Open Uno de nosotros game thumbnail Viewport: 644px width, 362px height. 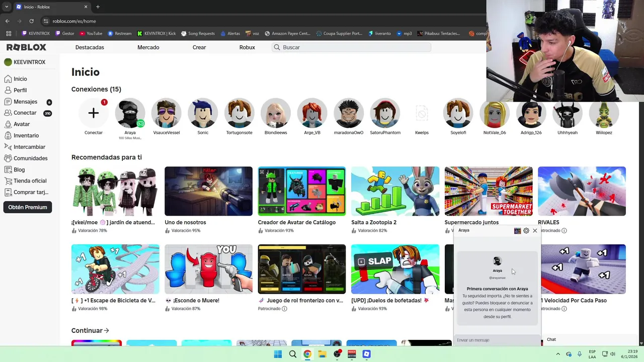click(x=208, y=191)
